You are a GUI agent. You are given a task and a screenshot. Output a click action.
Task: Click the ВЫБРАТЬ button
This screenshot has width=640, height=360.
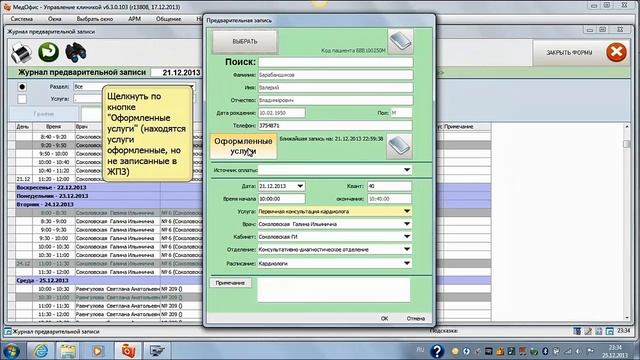245,42
